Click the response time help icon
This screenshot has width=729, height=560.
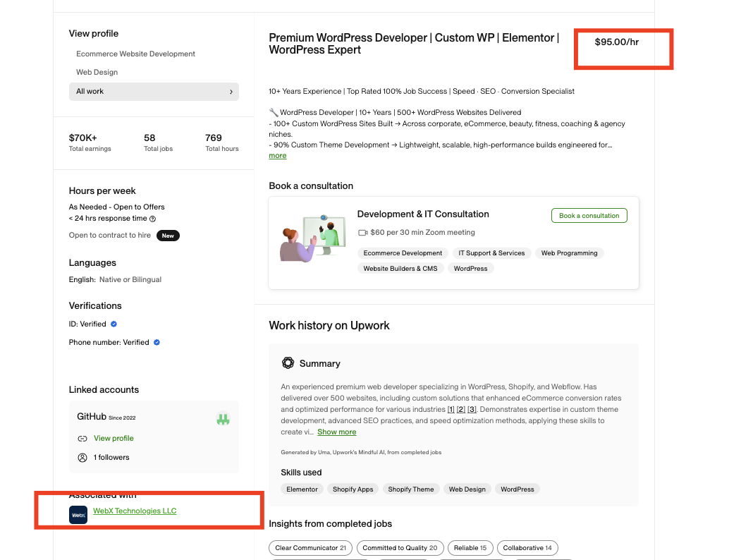(x=153, y=219)
